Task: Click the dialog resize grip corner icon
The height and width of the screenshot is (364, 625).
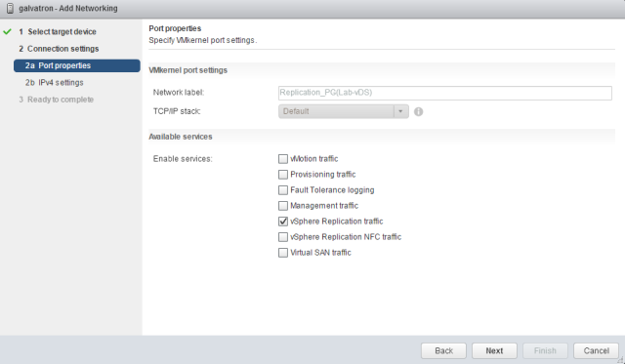Action: click(620, 360)
